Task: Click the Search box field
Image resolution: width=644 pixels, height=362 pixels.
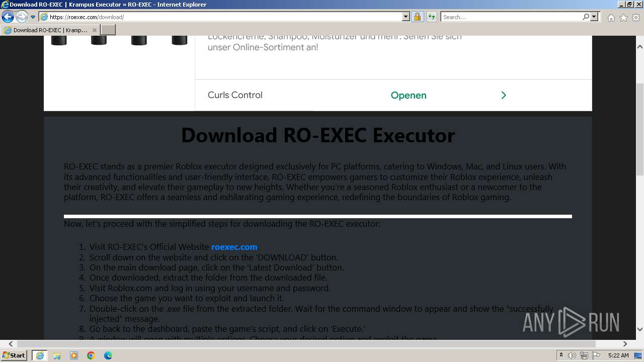Action: point(511,17)
